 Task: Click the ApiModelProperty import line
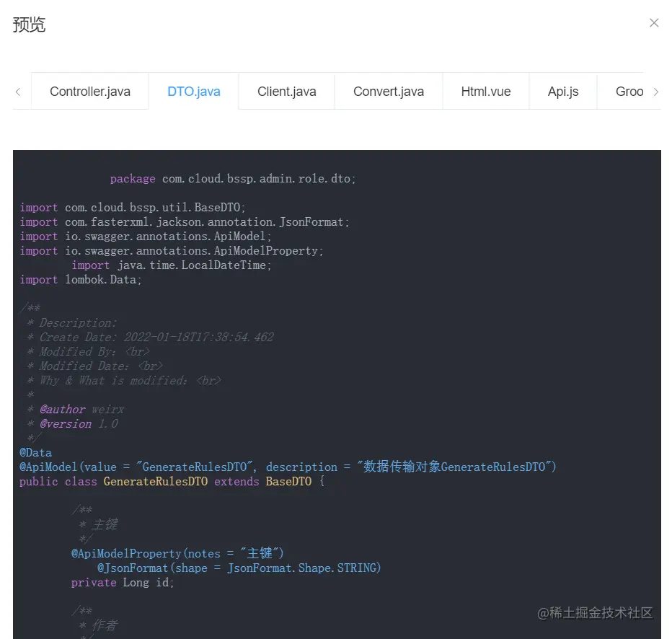171,251
